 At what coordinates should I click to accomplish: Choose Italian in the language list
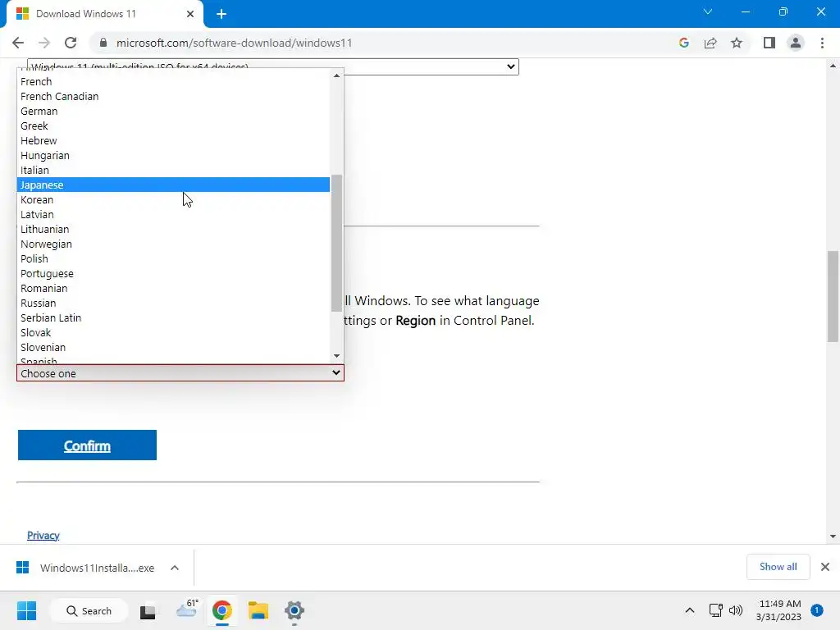(x=174, y=170)
